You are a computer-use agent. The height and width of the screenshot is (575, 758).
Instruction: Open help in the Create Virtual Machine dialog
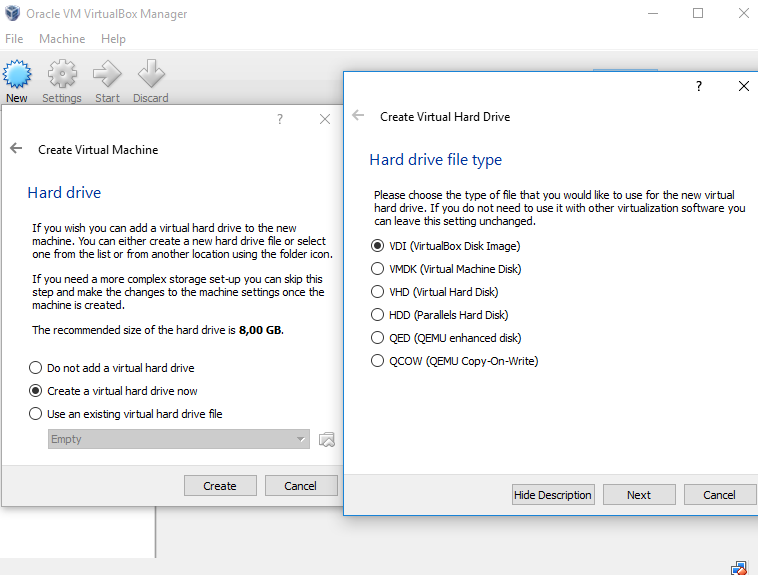[x=279, y=119]
